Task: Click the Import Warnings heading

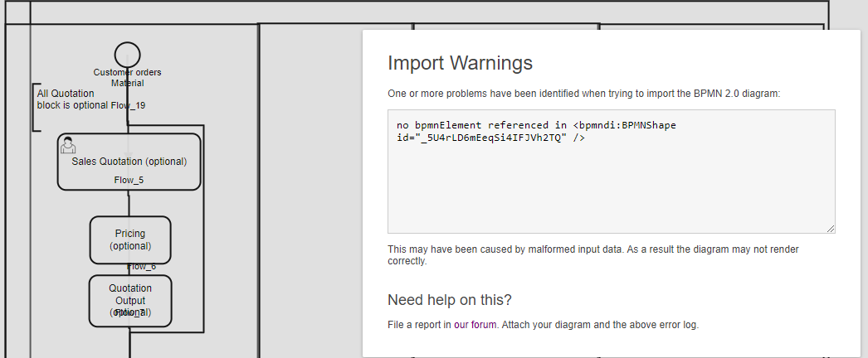Action: (460, 62)
